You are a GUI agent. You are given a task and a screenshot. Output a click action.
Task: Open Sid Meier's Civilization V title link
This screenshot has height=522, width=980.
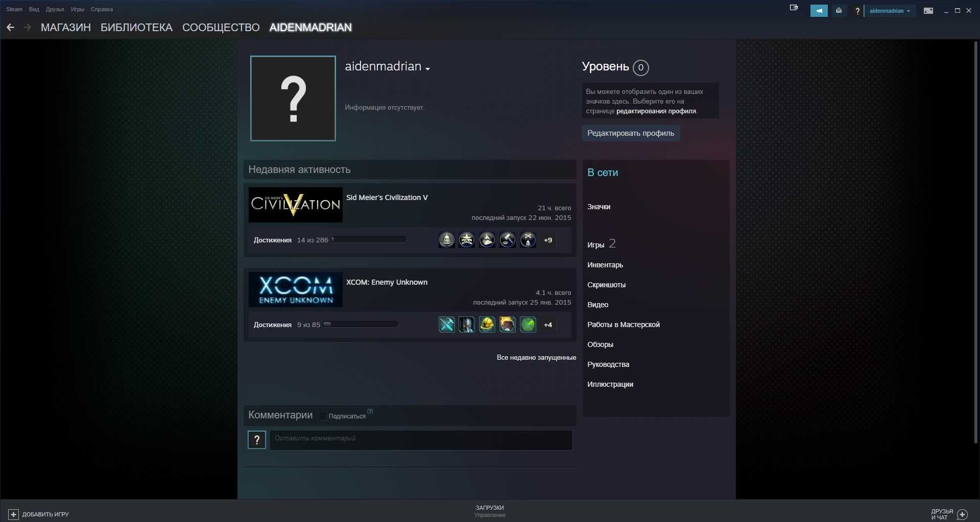(387, 197)
